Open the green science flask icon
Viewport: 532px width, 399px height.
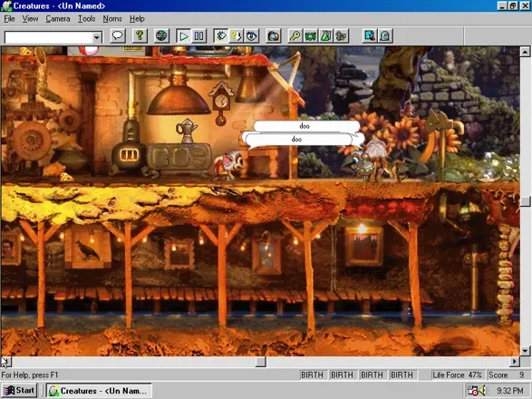(325, 35)
